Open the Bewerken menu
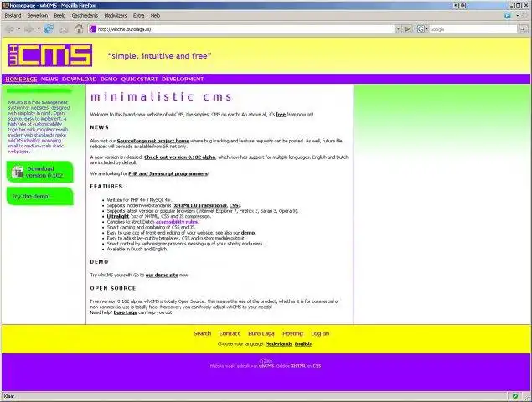 click(38, 16)
